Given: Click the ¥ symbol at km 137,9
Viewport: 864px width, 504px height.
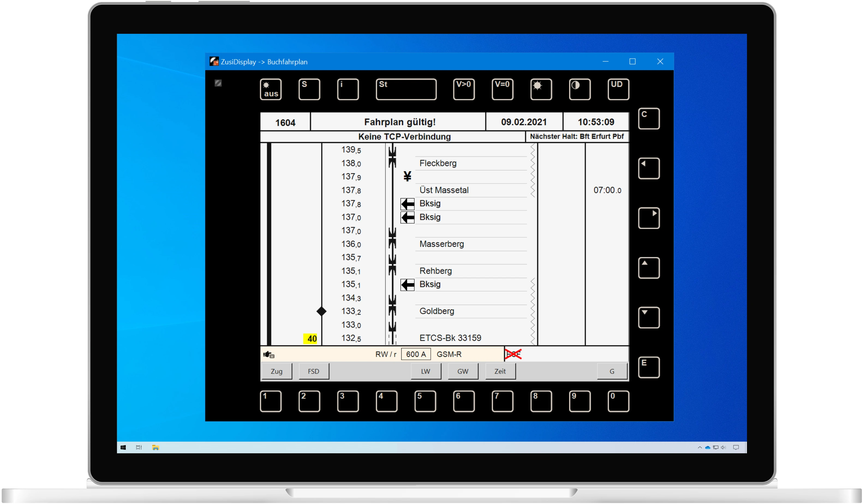Looking at the screenshot, I should (407, 176).
